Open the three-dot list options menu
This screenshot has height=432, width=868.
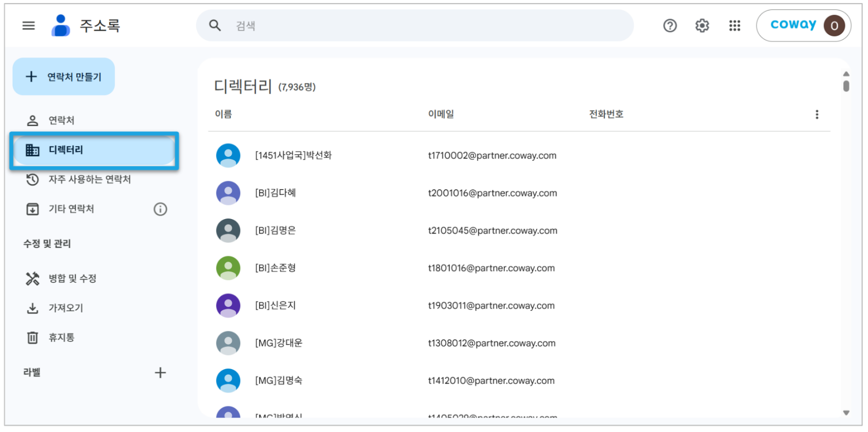point(817,114)
